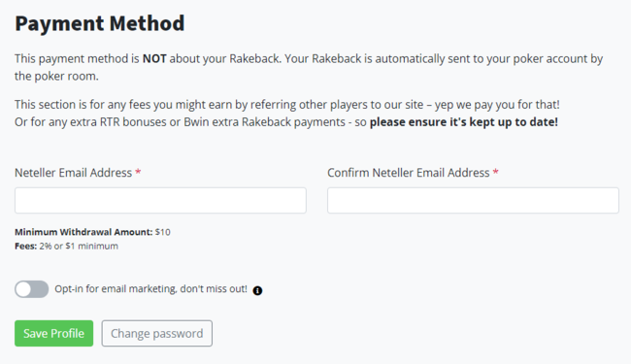The height and width of the screenshot is (364, 631).
Task: Click bold "please ensure it's kept up to date!"
Action: 464,122
